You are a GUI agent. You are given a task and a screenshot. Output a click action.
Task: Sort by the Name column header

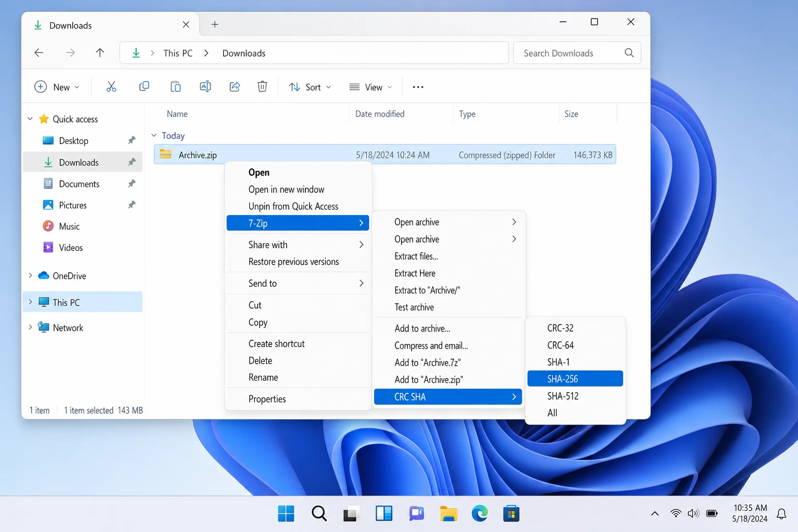click(x=177, y=114)
